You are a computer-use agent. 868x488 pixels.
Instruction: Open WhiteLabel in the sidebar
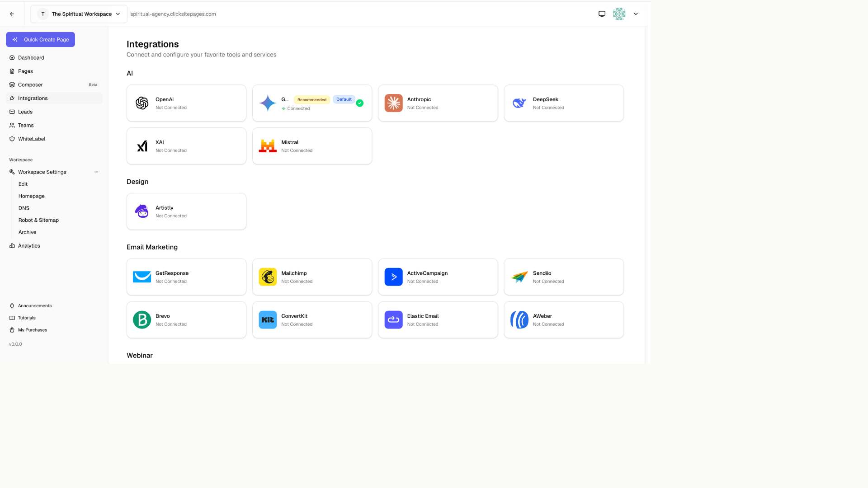click(54, 139)
